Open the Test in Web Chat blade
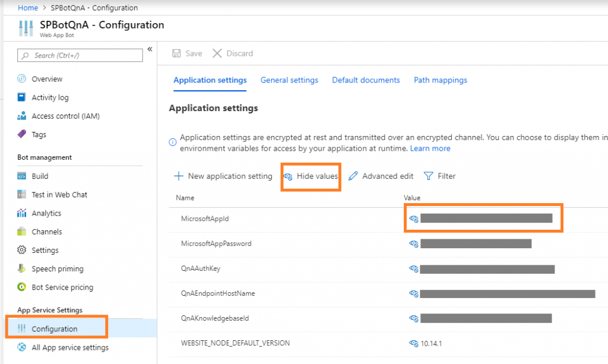 59,194
